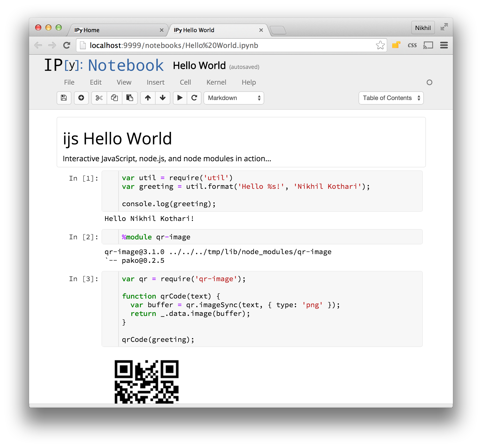Screen dimensions: 482x448
Task: Open the File menu
Action: [x=69, y=82]
